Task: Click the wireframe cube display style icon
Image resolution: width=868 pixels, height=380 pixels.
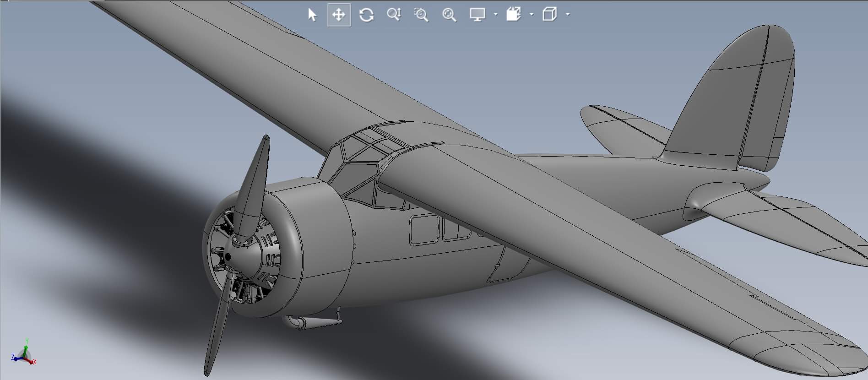Action: pos(549,15)
